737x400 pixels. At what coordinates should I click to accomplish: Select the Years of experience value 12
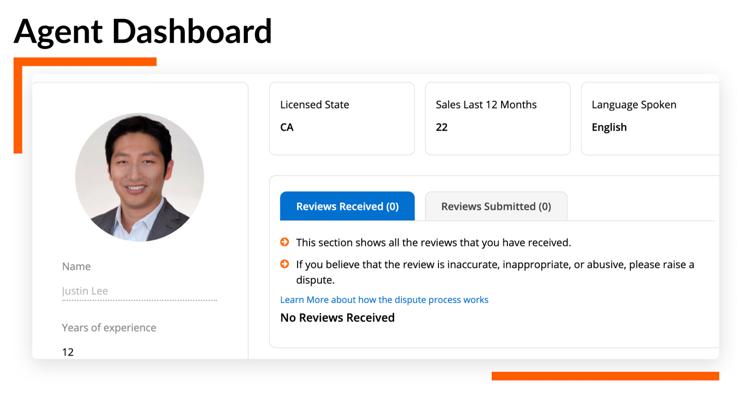(68, 352)
